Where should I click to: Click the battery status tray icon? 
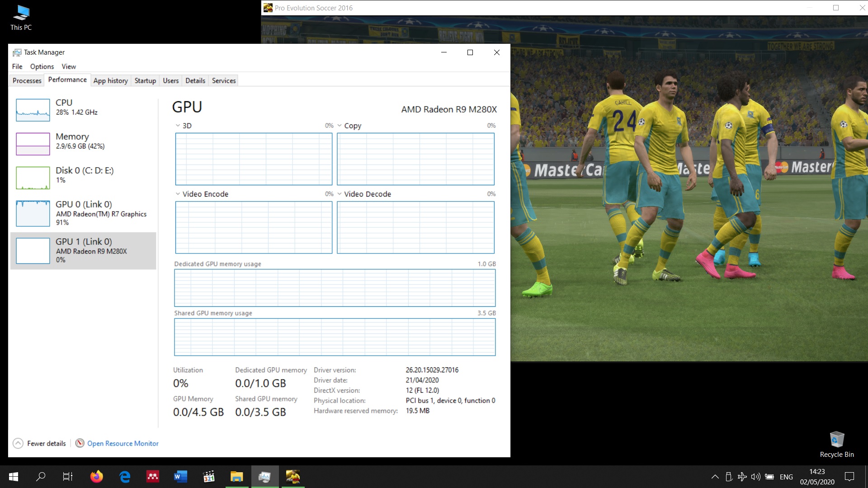[769, 477]
